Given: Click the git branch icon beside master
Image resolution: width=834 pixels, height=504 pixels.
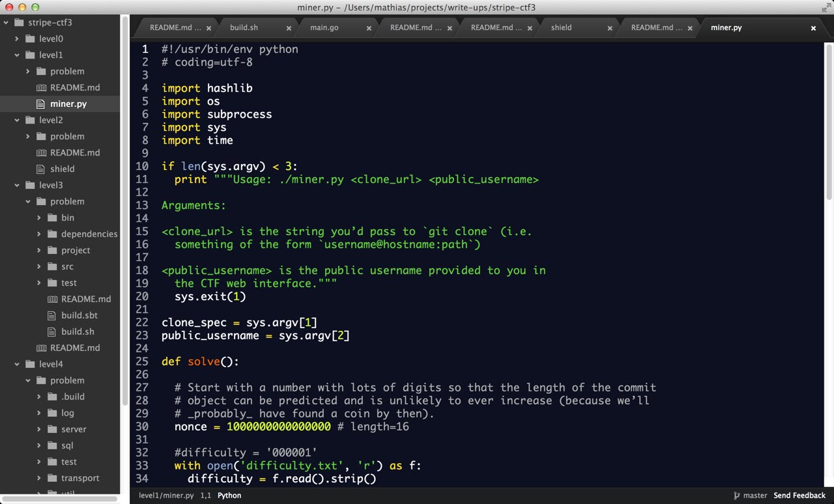Looking at the screenshot, I should pos(737,496).
